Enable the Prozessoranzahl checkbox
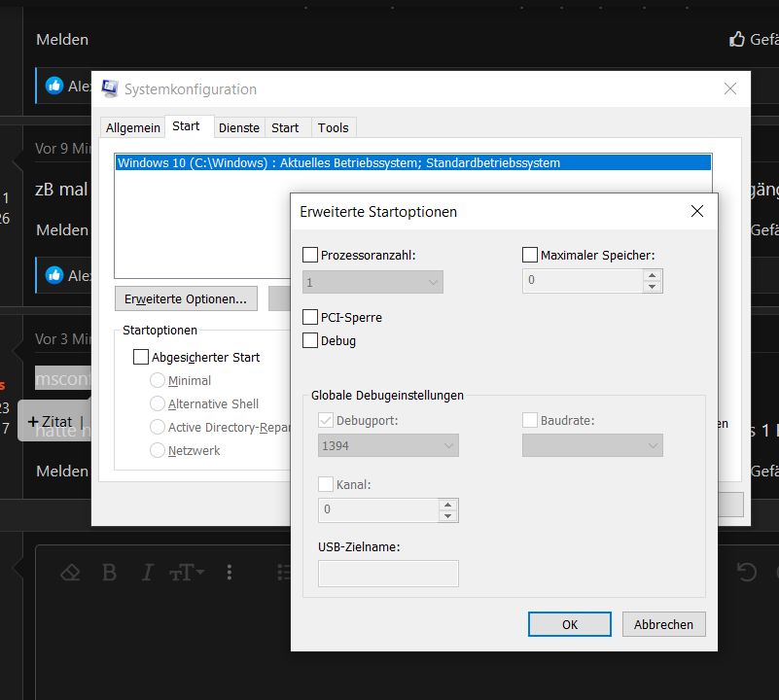The width and height of the screenshot is (779, 700). pos(310,255)
